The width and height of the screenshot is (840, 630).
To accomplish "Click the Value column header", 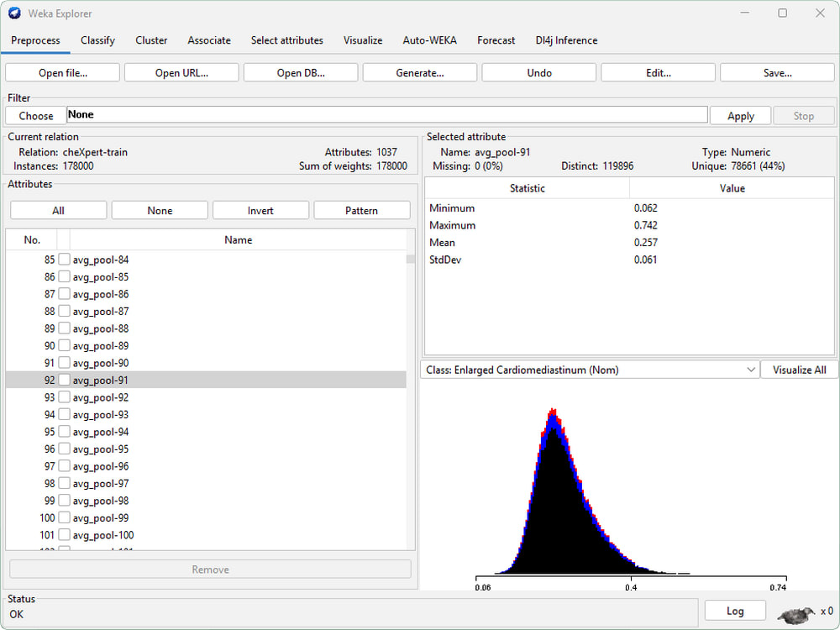I will [732, 188].
